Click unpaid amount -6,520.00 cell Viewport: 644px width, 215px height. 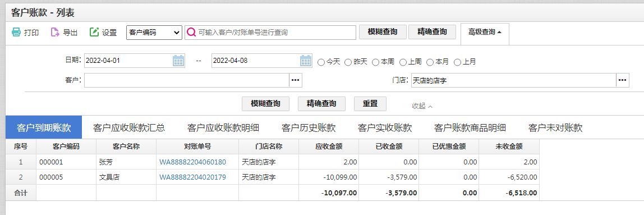[x=509, y=177]
